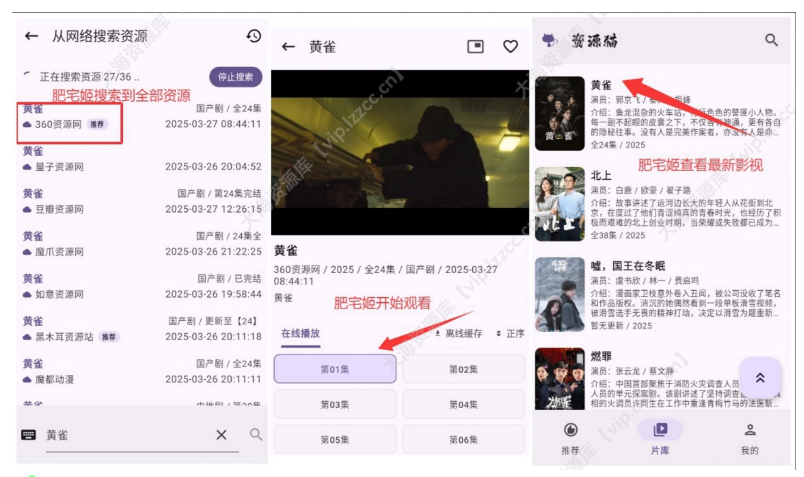Screen dimensions: 804x477
Task: Open search history in network search header
Action: [253, 36]
